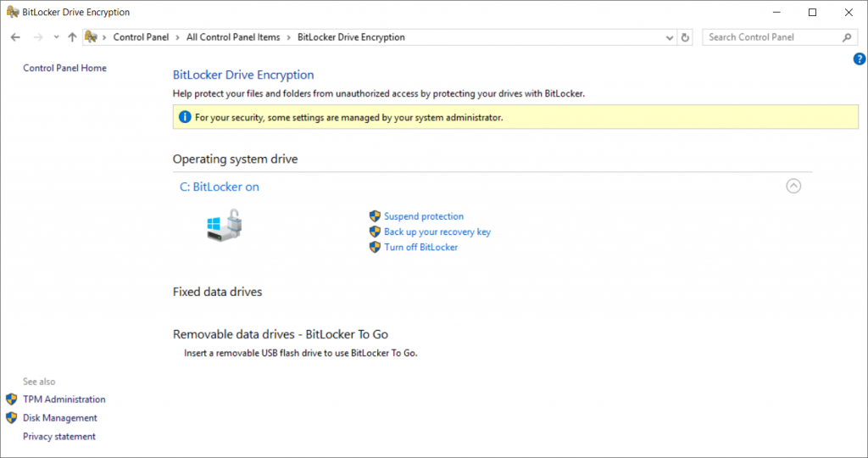Open the recent locations dropdown arrow
Image resolution: width=868 pixels, height=458 pixels.
(x=56, y=37)
